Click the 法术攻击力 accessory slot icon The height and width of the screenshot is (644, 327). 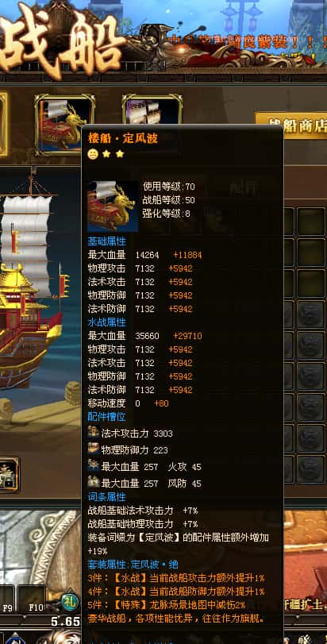tap(93, 432)
